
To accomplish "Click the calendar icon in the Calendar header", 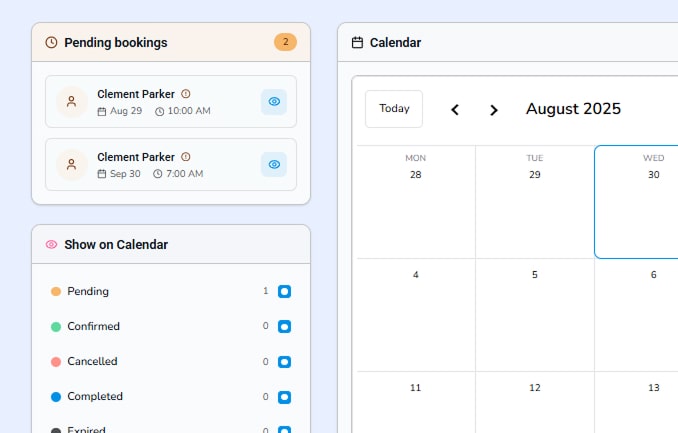I will pyautogui.click(x=357, y=43).
